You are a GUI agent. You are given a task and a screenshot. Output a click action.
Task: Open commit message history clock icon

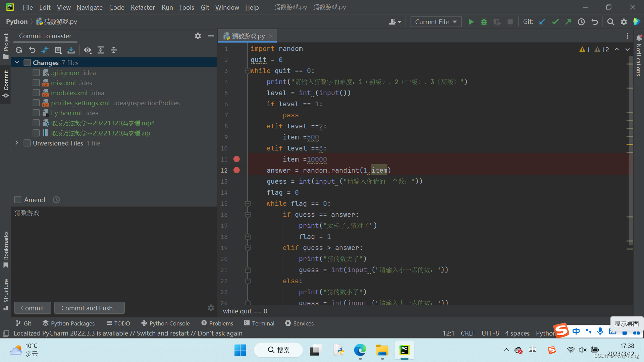[x=56, y=200]
